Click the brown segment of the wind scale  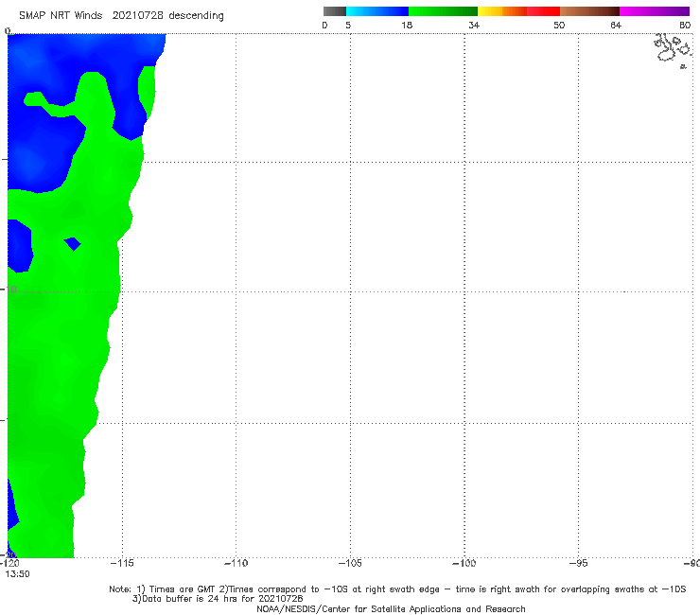589,11
